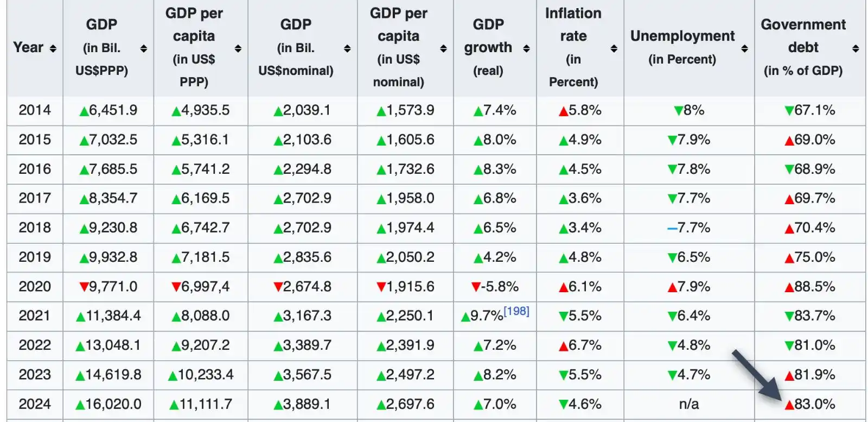Click the blue dash beside 2018 unemployment
Screen dimensions: 868x422
(672, 228)
